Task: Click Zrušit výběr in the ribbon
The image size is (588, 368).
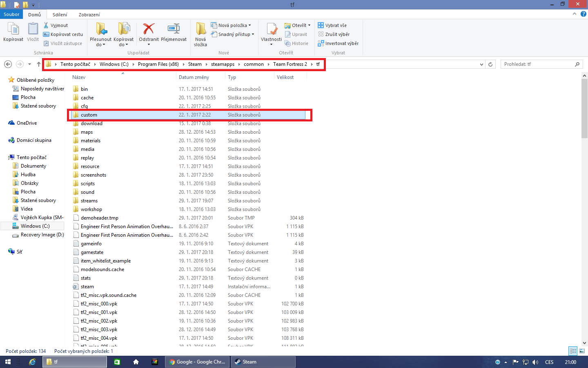Action: 334,34
